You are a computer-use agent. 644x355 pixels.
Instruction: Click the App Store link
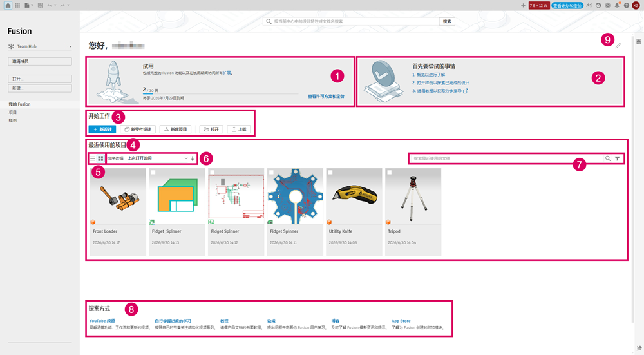point(401,321)
